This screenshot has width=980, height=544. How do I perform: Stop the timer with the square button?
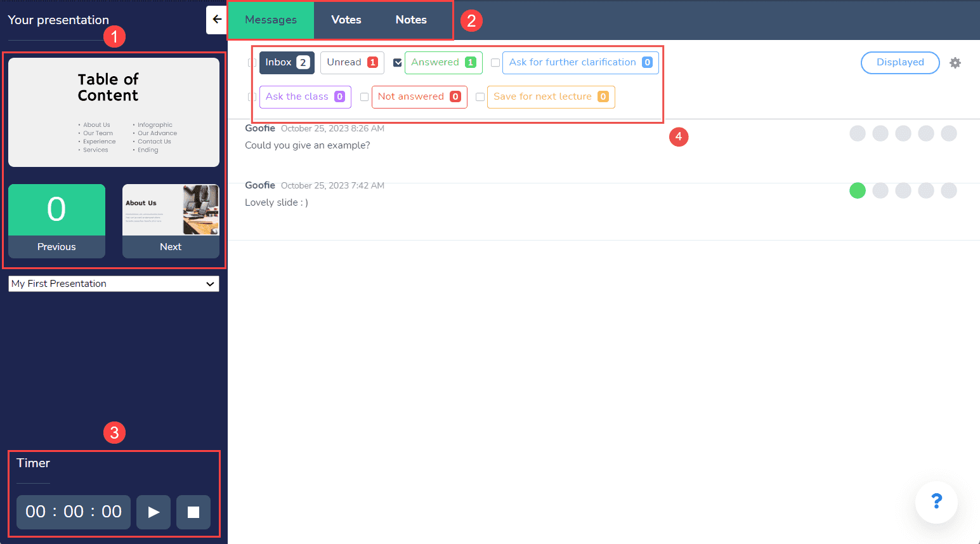point(193,512)
